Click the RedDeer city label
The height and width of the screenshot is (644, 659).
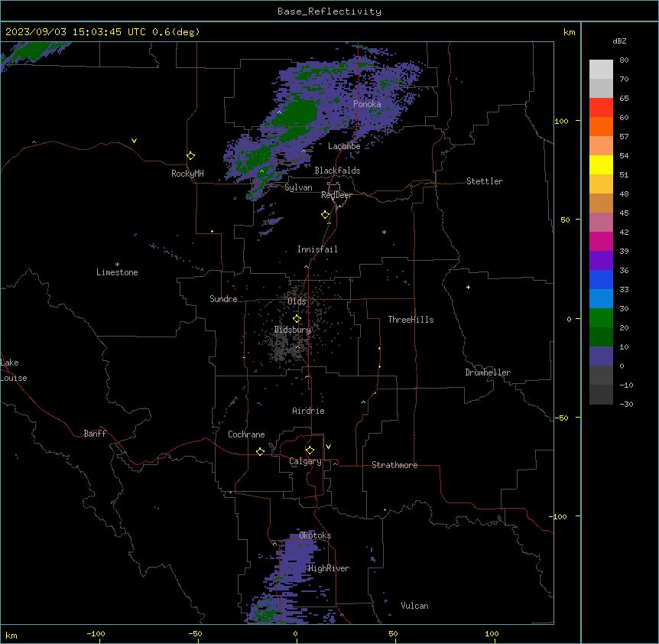click(x=336, y=195)
